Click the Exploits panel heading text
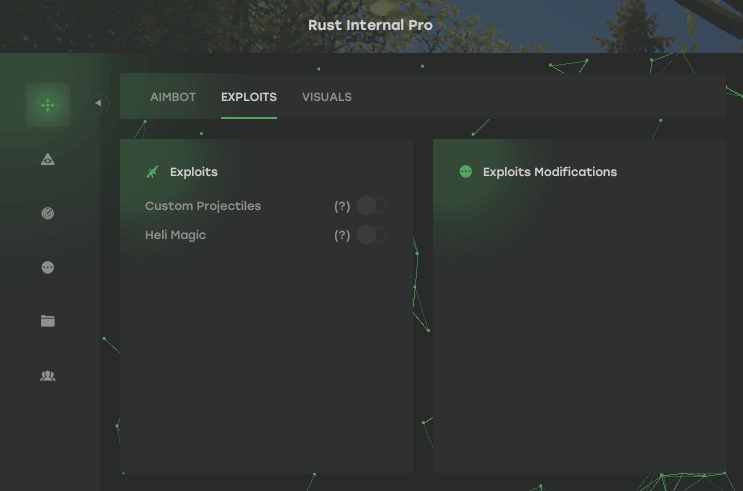The image size is (743, 491). coord(194,172)
